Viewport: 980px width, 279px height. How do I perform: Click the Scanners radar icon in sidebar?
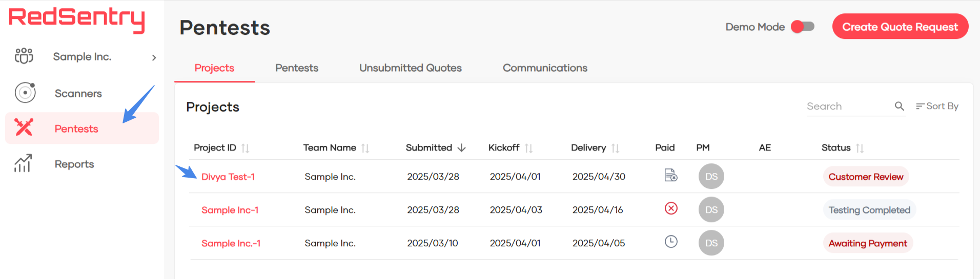click(x=25, y=93)
